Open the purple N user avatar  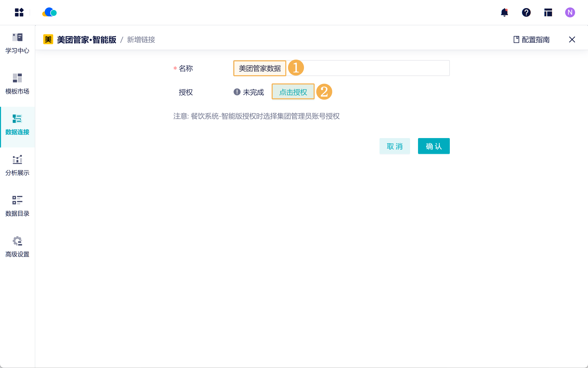(x=570, y=12)
